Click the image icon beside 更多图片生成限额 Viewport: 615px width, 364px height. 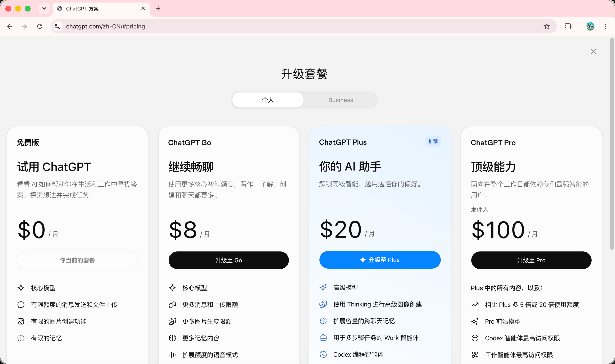pyautogui.click(x=172, y=321)
